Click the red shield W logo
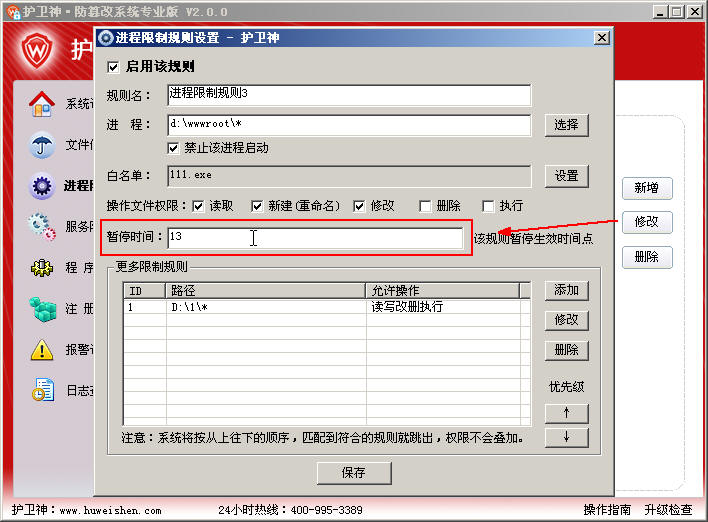This screenshot has height=522, width=708. [37, 50]
